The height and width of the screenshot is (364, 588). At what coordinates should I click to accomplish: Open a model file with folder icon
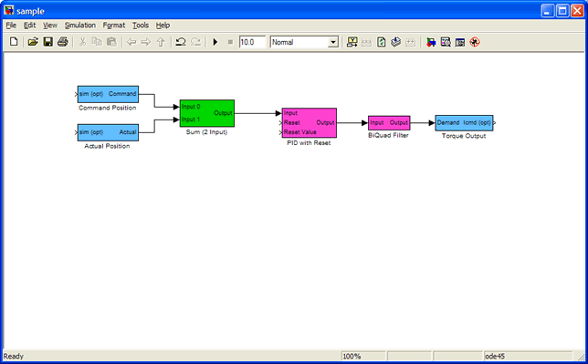tap(33, 42)
